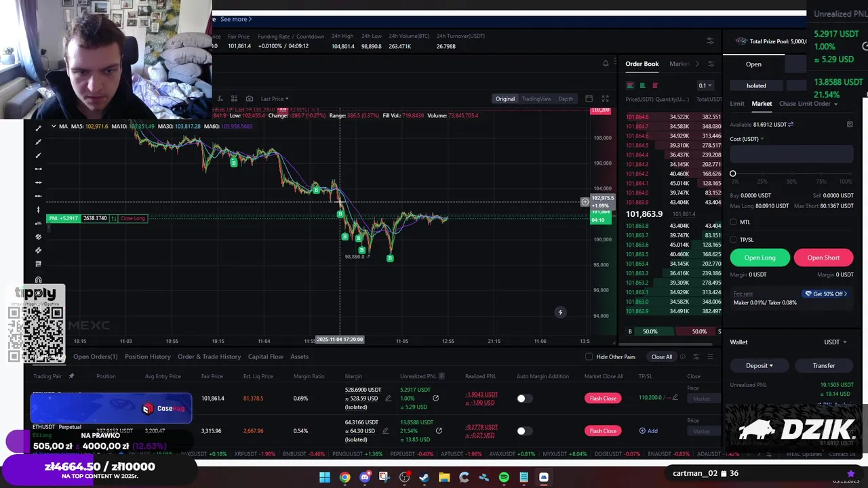The height and width of the screenshot is (488, 868).
Task: Enable the TP/SL checkbox
Action: coord(734,240)
